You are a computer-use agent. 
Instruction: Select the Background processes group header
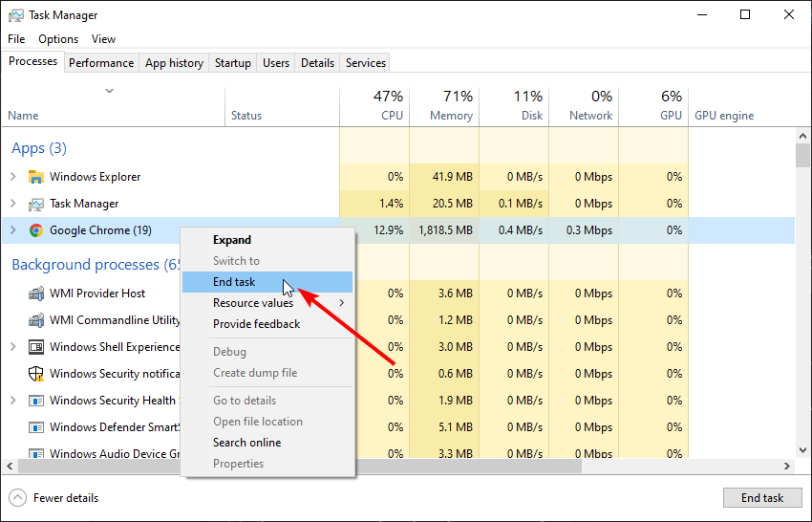coord(96,265)
